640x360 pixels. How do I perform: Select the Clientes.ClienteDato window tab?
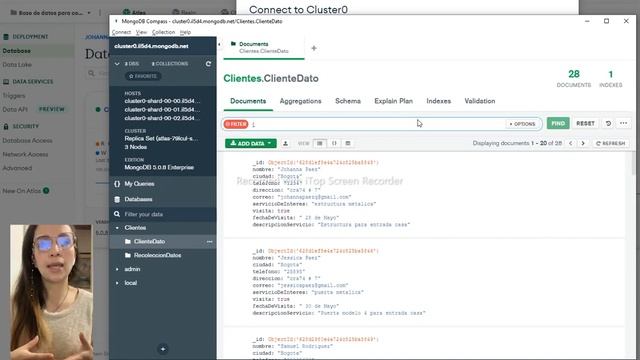point(263,47)
